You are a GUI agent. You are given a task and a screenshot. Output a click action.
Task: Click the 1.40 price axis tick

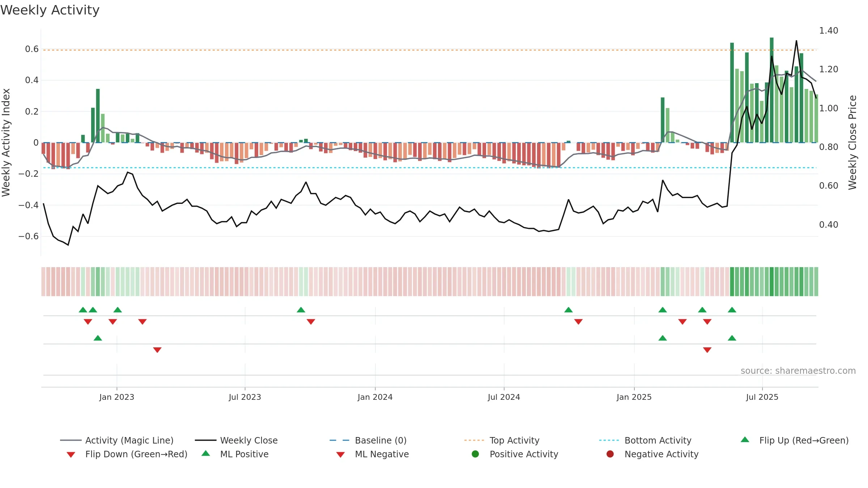tap(829, 30)
